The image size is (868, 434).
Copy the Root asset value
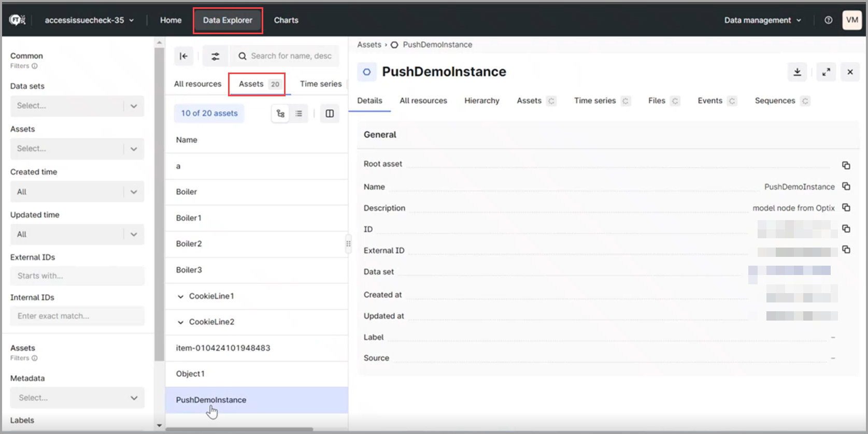click(846, 165)
